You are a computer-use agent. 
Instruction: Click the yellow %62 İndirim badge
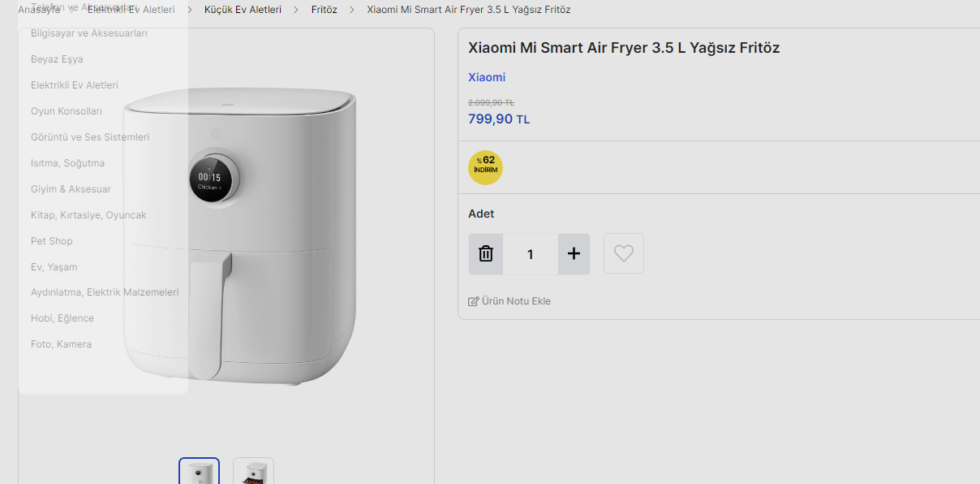tap(485, 167)
